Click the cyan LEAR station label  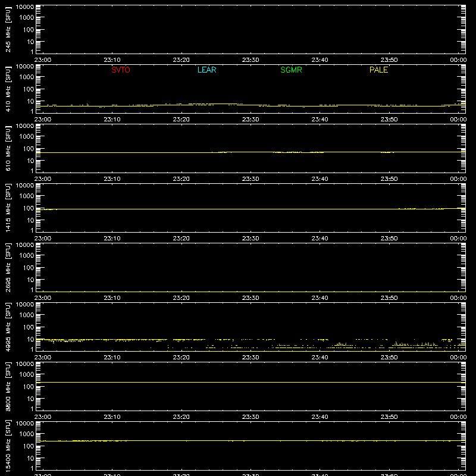click(x=206, y=70)
